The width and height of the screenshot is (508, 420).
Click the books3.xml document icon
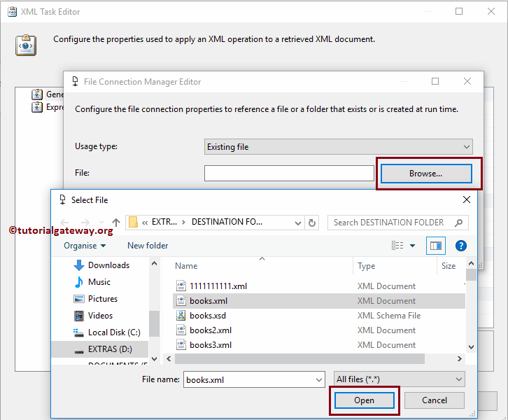(x=181, y=344)
